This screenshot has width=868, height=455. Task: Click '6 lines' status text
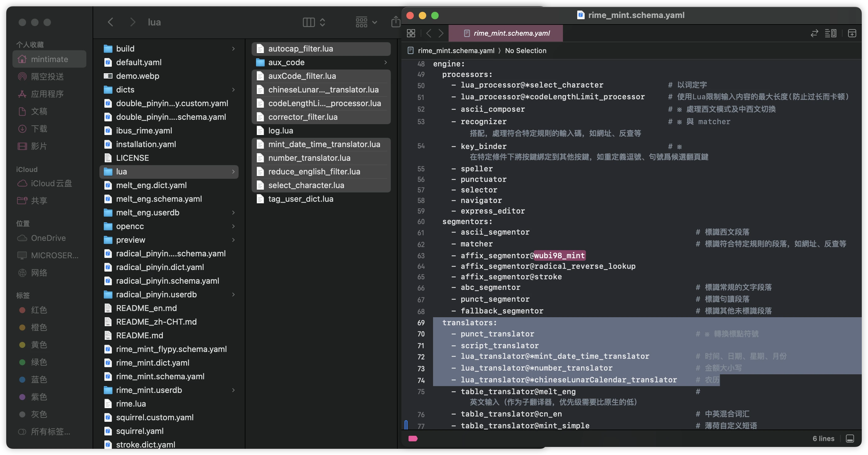(x=823, y=439)
